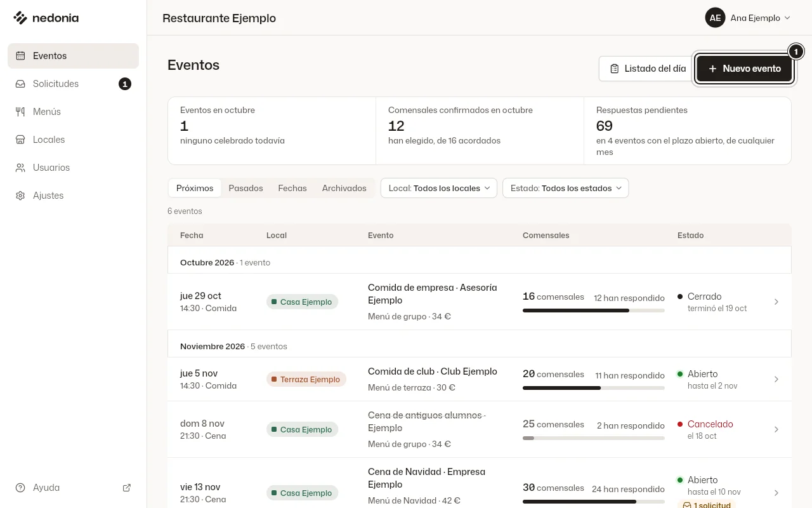Click the "Comensales confirmados en octubre" stat card
Image resolution: width=812 pixels, height=508 pixels.
coord(480,131)
